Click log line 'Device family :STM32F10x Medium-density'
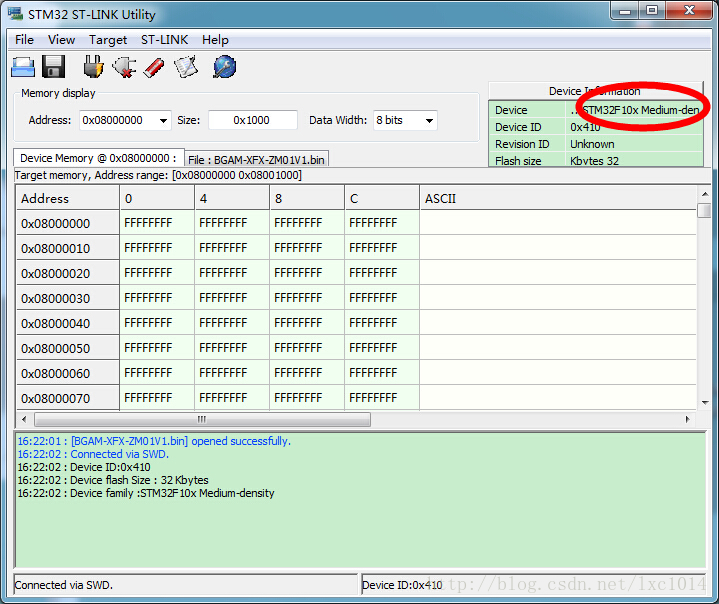This screenshot has height=604, width=719. pyautogui.click(x=146, y=493)
